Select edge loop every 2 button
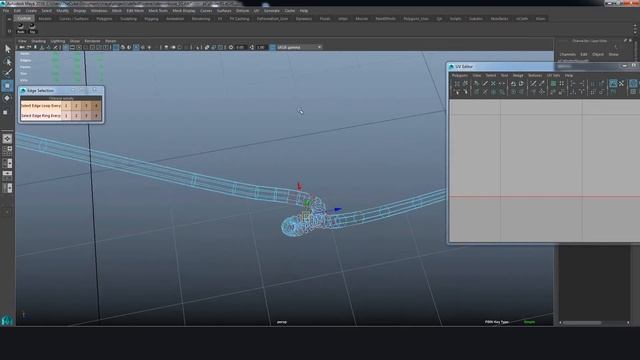 (x=76, y=106)
